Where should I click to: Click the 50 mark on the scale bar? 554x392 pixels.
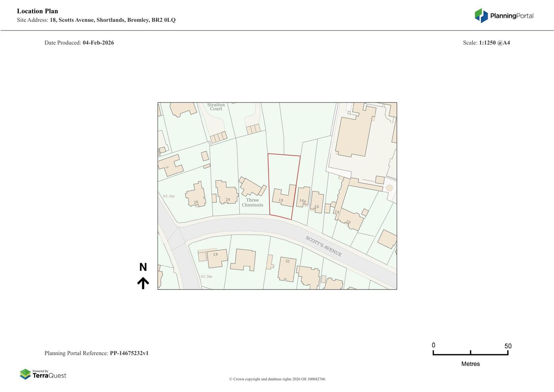pyautogui.click(x=508, y=346)
